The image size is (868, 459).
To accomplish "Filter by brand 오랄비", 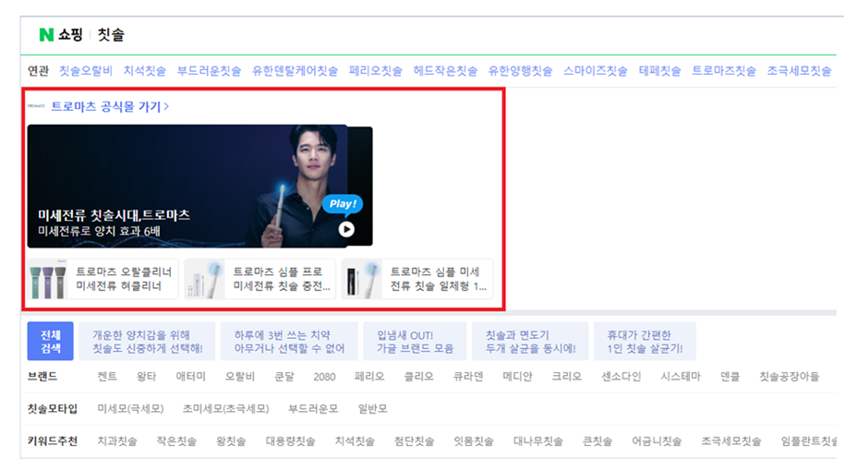I will click(x=240, y=377).
